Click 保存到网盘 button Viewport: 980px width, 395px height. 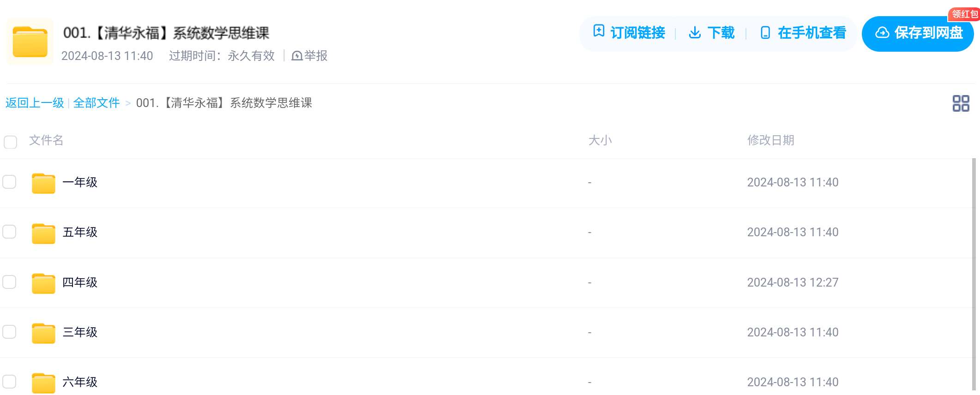point(918,33)
